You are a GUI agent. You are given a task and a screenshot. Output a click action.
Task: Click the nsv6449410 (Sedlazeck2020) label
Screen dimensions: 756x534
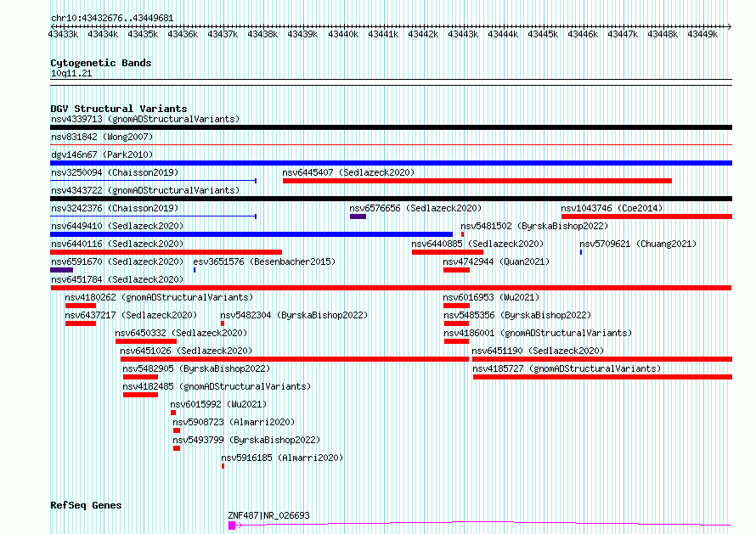click(x=117, y=226)
